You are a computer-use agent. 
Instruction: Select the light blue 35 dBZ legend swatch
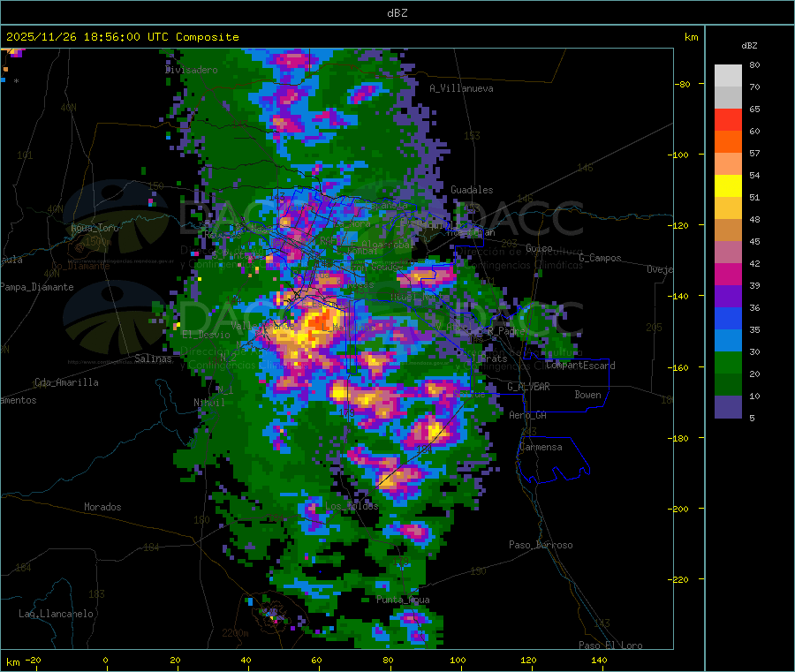click(728, 341)
